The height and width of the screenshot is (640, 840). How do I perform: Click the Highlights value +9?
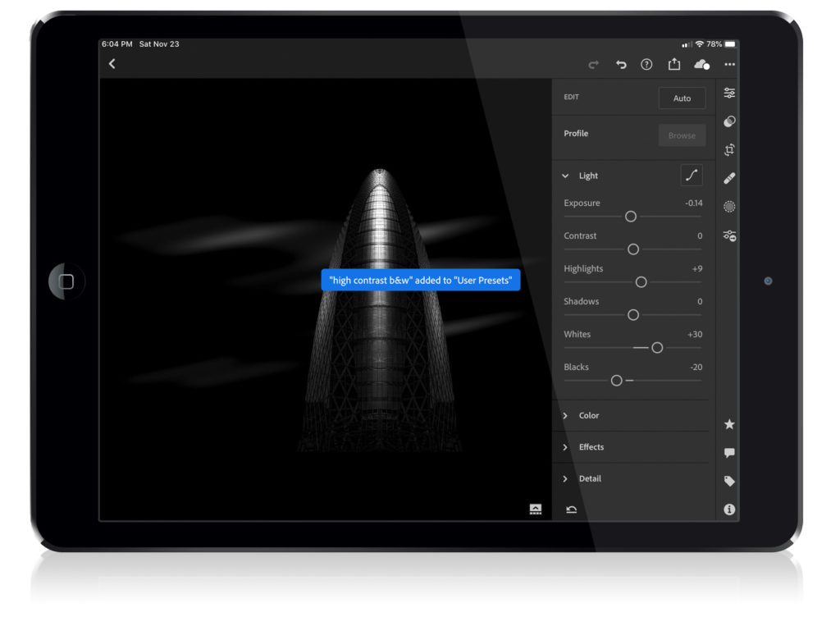tap(697, 268)
